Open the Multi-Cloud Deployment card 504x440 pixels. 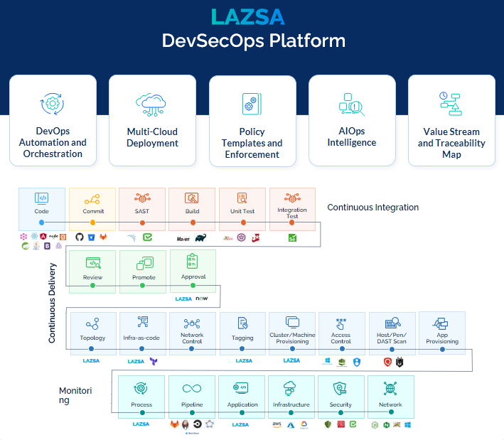coord(152,121)
